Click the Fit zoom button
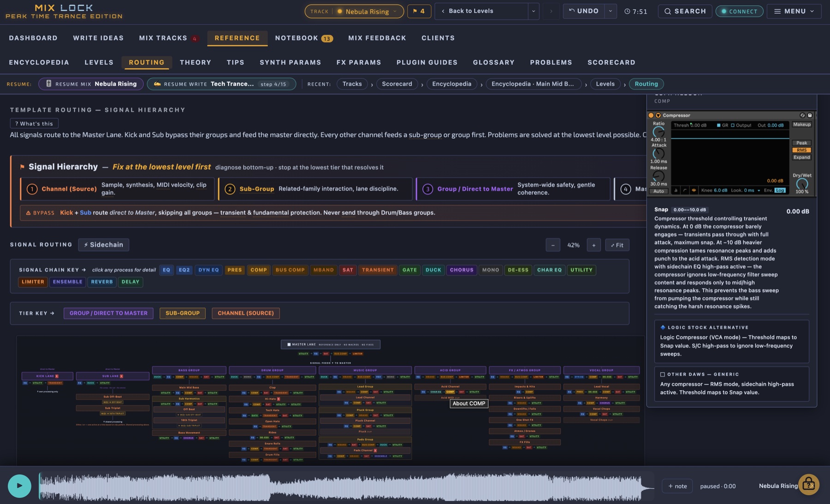 coord(617,245)
